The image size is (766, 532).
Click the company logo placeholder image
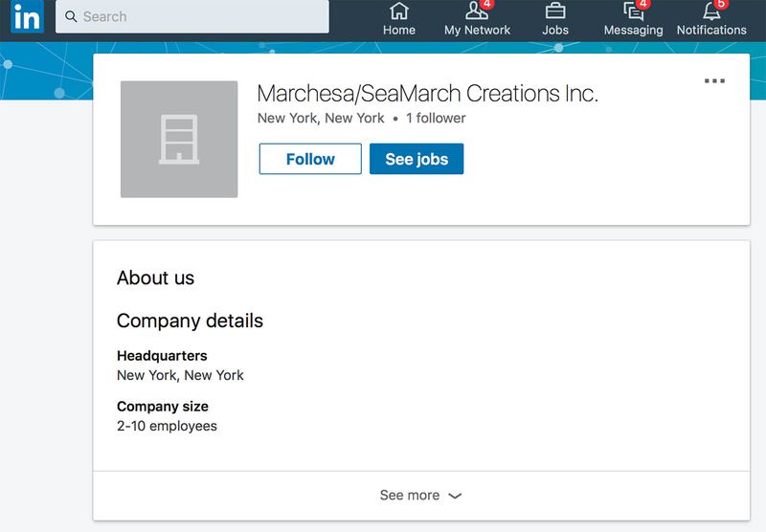point(179,140)
